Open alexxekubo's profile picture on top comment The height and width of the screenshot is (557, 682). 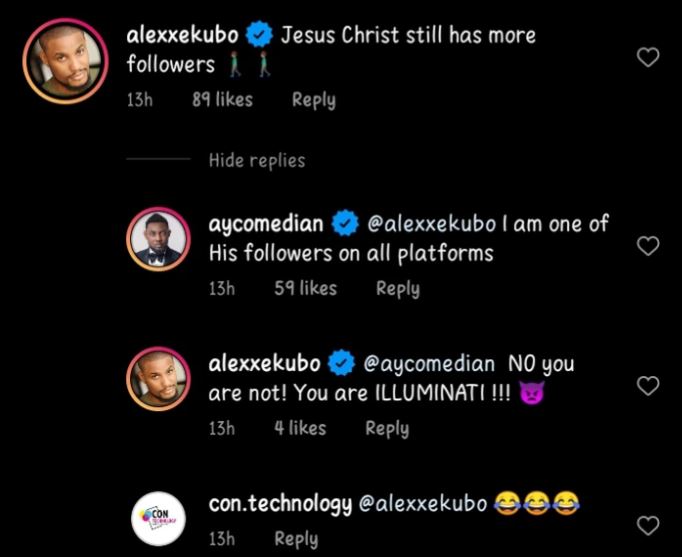click(65, 60)
